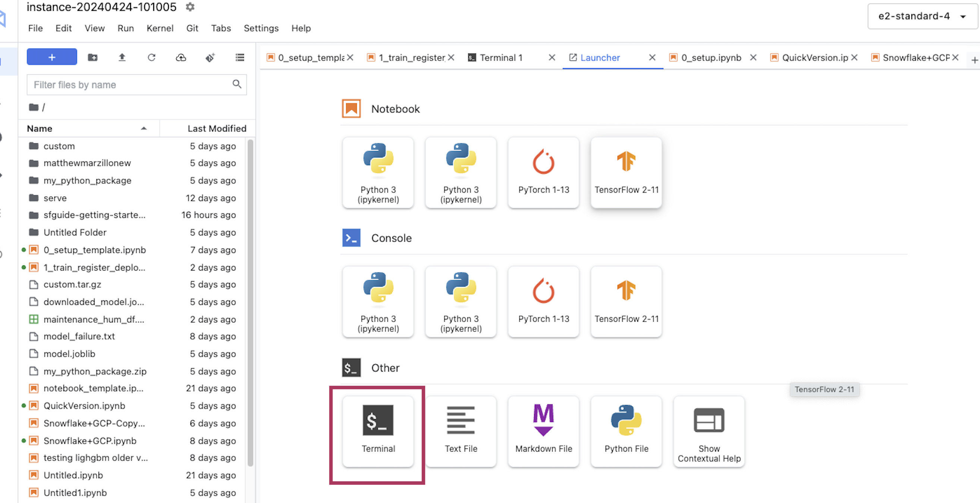Create a new Python File
This screenshot has width=980, height=503.
click(626, 431)
